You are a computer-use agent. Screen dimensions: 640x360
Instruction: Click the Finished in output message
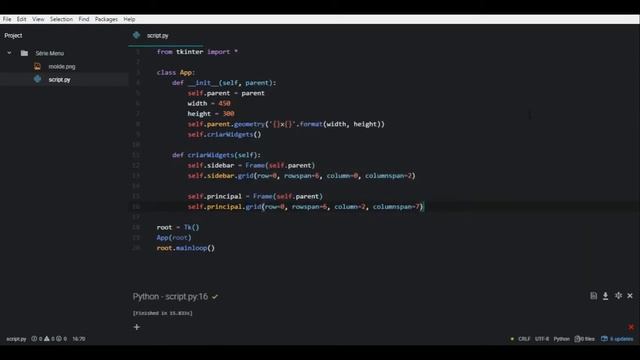(x=162, y=313)
